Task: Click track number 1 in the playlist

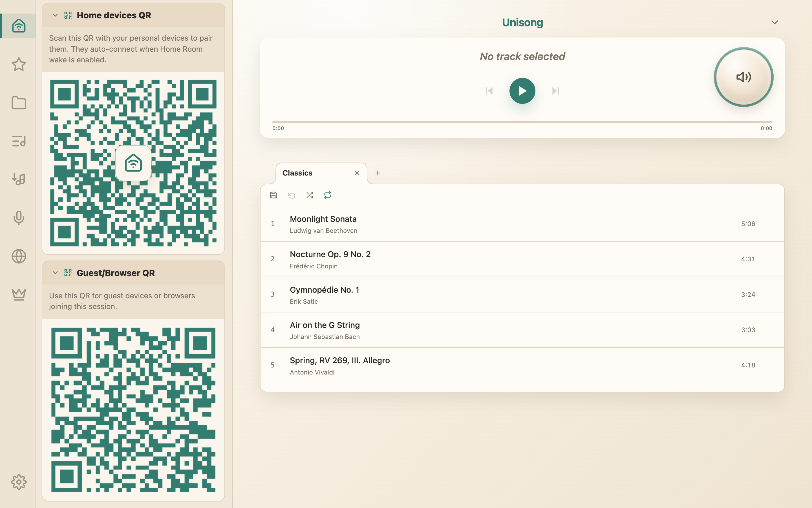Action: 273,224
